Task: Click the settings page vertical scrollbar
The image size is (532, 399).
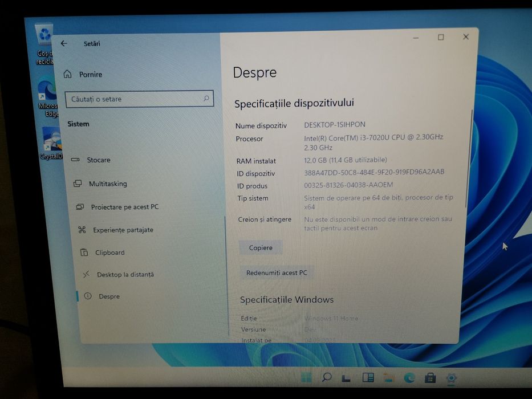Action: pyautogui.click(x=469, y=160)
